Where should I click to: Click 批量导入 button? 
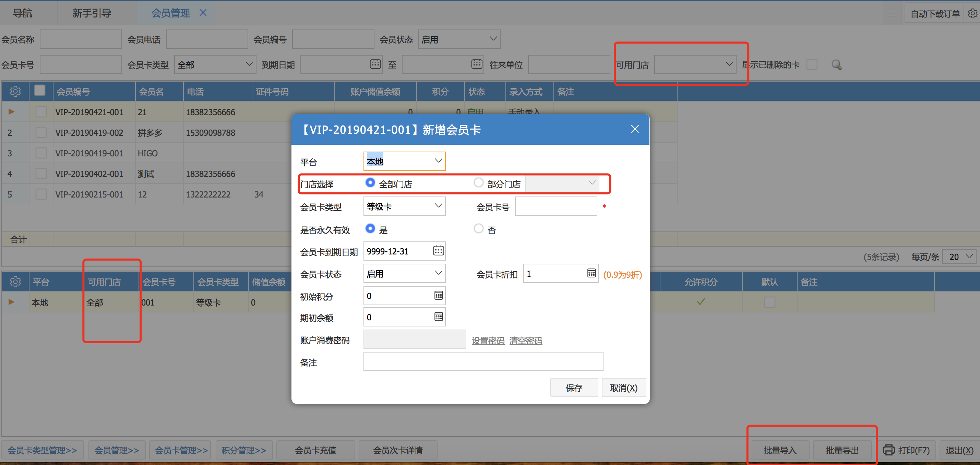(779, 450)
